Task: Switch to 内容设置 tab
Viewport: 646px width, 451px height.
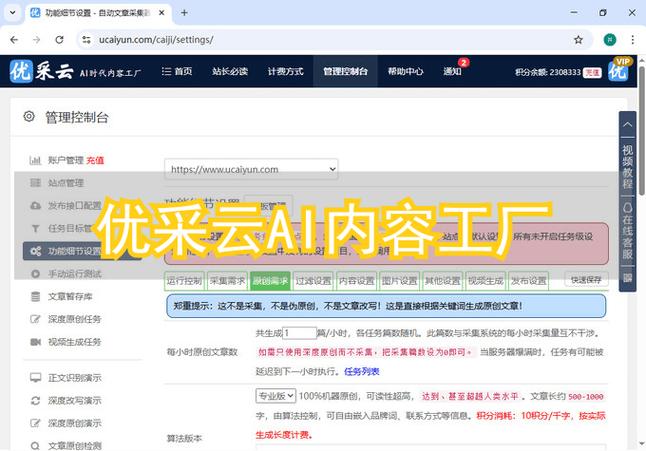Action: [x=356, y=281]
